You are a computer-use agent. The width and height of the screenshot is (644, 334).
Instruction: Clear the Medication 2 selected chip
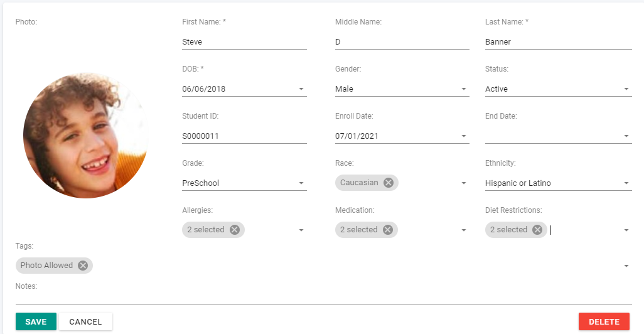(387, 230)
